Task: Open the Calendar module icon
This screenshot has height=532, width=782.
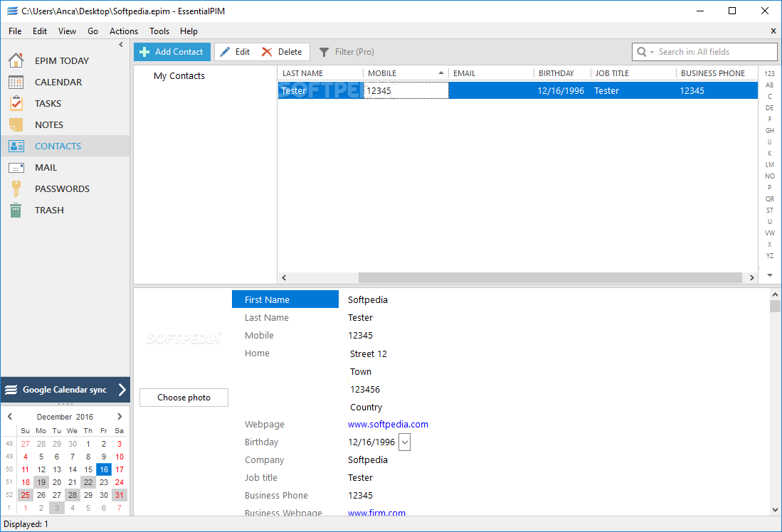Action: pos(16,82)
